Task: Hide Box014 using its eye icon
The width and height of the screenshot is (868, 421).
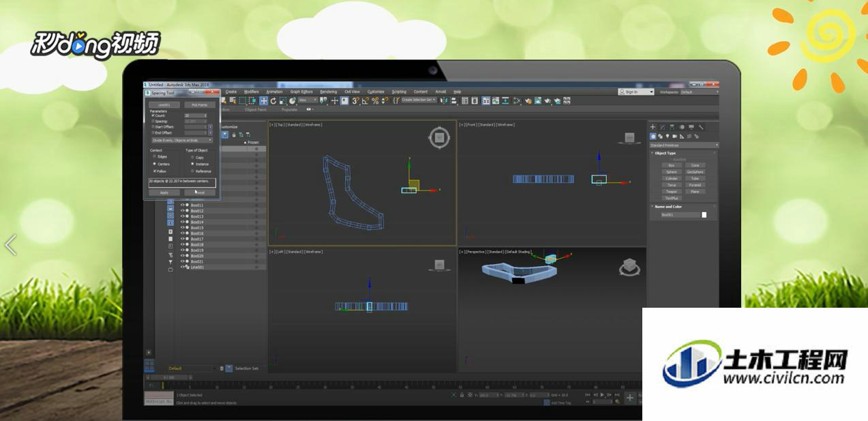Action: point(182,222)
